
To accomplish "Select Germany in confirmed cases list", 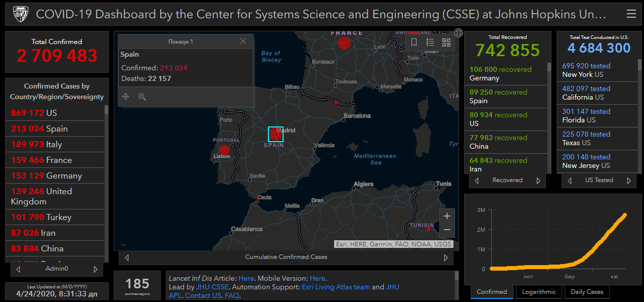I will pos(55,176).
